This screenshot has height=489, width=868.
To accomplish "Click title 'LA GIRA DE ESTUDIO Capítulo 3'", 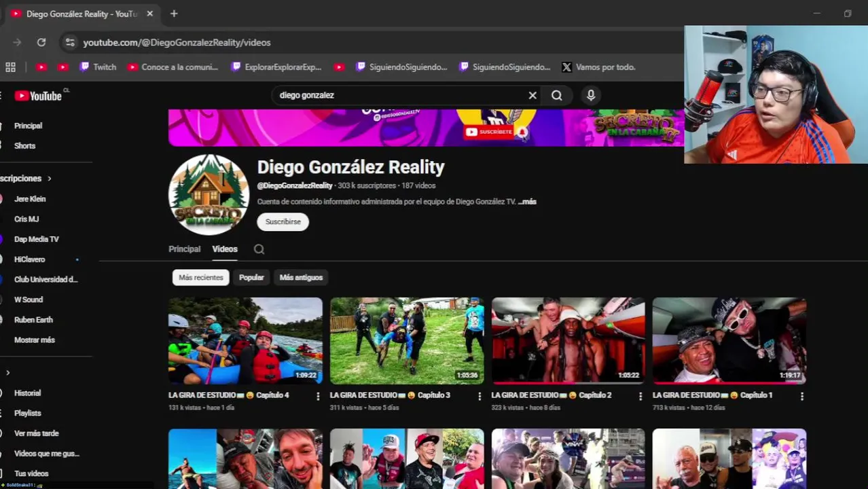I will (390, 395).
